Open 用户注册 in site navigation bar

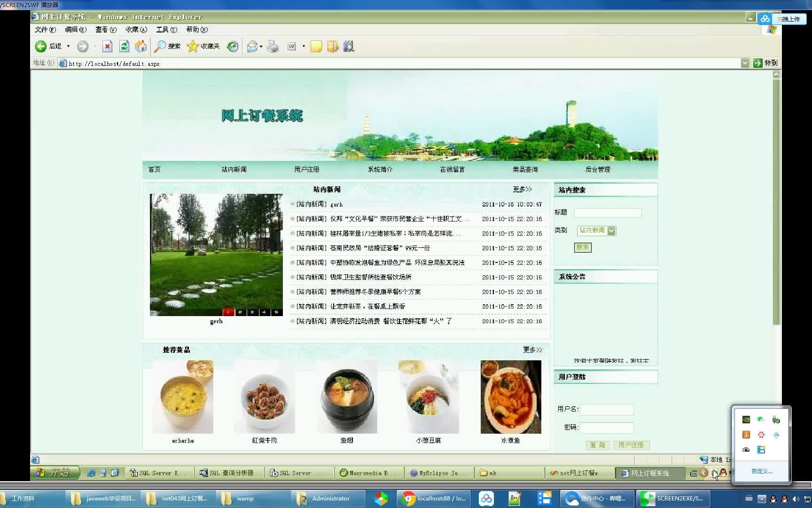(x=307, y=169)
